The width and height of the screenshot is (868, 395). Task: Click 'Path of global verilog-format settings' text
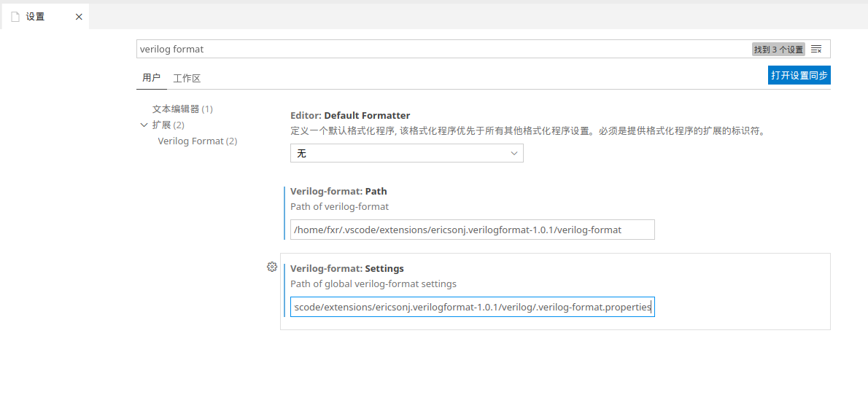373,283
